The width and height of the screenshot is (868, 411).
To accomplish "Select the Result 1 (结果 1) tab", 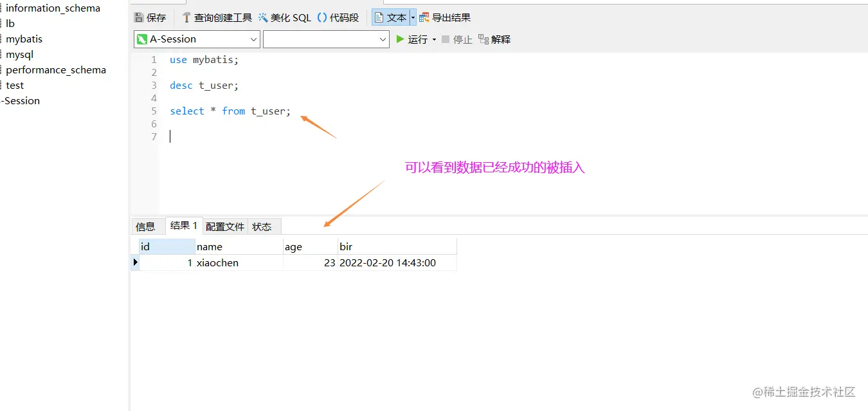I will click(x=184, y=226).
